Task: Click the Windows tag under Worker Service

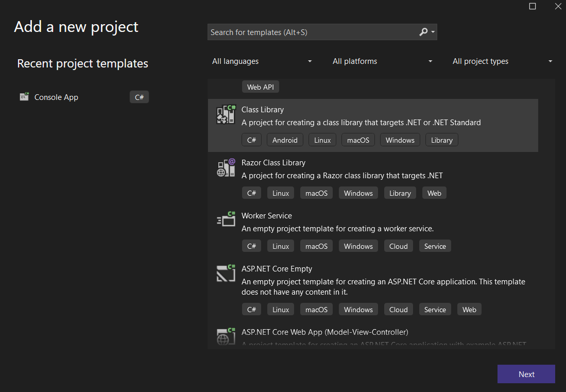Action: [358, 246]
